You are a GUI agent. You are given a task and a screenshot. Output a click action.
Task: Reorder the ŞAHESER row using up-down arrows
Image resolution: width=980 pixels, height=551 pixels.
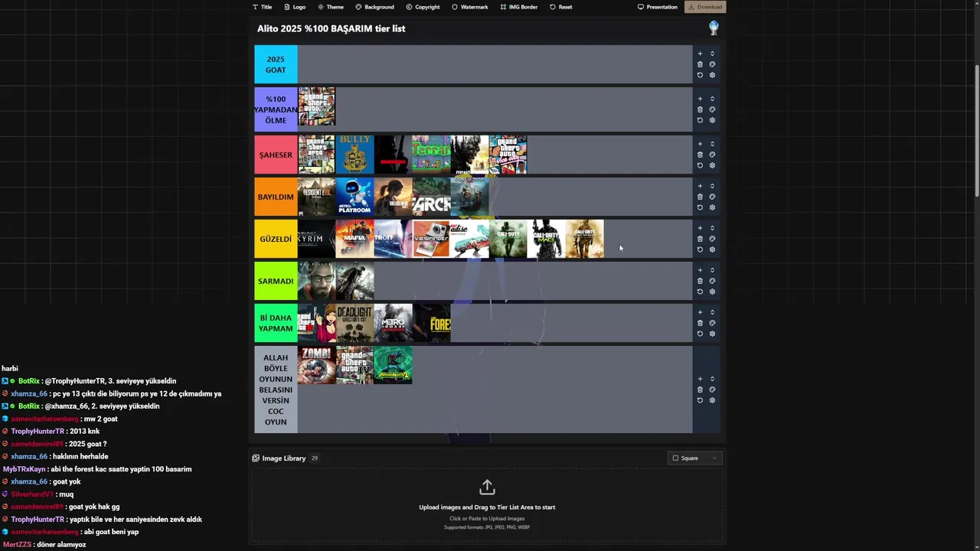click(x=712, y=144)
